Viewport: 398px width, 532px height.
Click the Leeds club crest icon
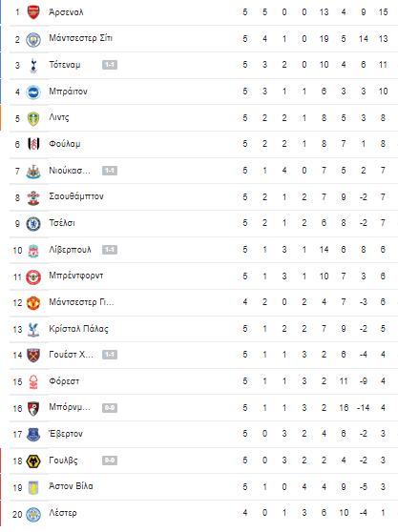(x=33, y=119)
